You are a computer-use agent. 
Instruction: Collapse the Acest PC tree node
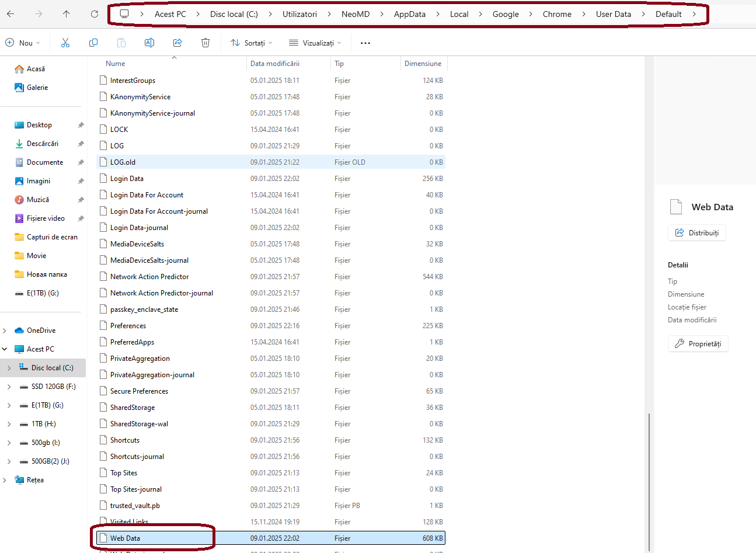click(x=5, y=349)
